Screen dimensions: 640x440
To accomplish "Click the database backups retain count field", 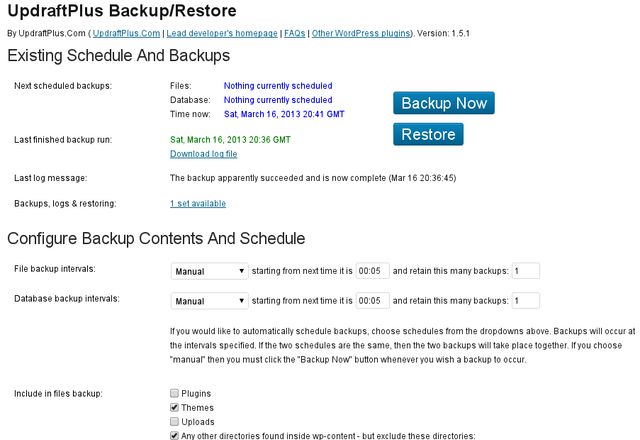I will pos(525,301).
